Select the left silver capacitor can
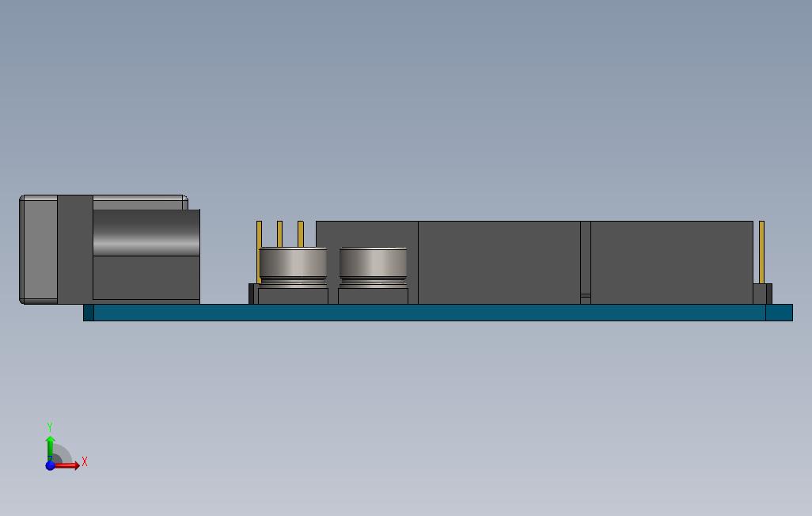The width and height of the screenshot is (812, 516). (293, 266)
